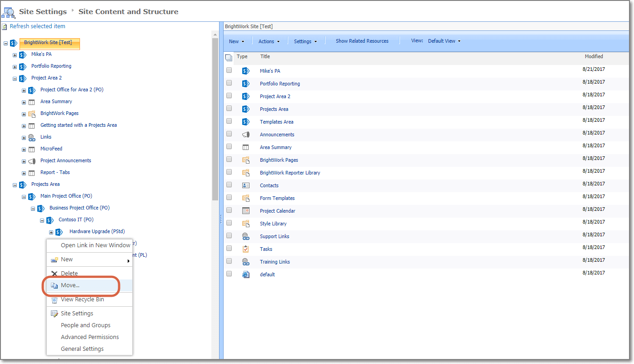Click library icon in Style Library row
634x364 pixels.
click(x=246, y=224)
